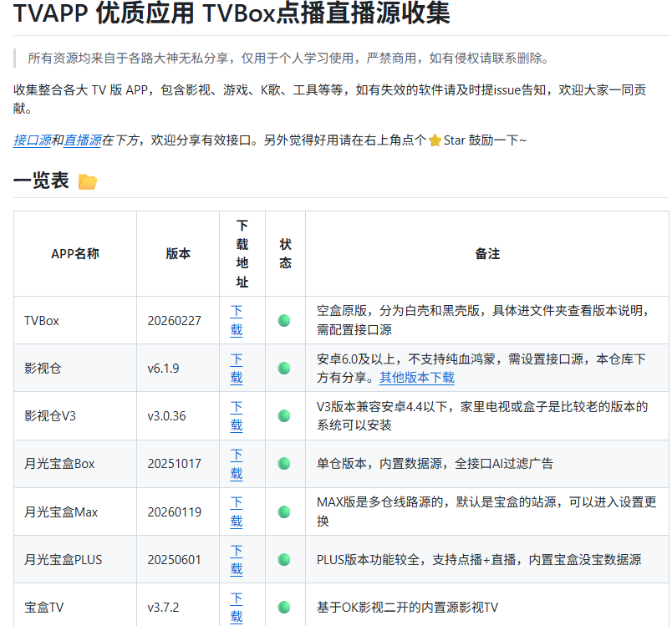Download 月光宝盒PLUS via its 下载 link

pos(237,559)
